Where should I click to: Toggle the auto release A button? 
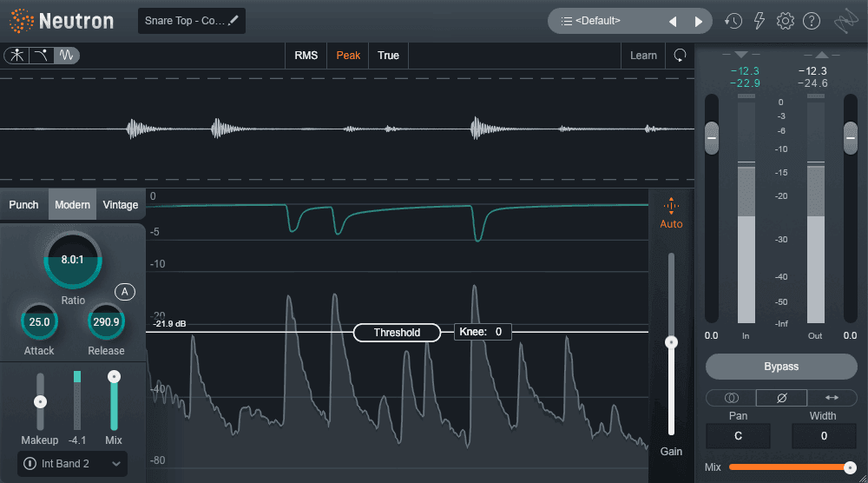(124, 292)
